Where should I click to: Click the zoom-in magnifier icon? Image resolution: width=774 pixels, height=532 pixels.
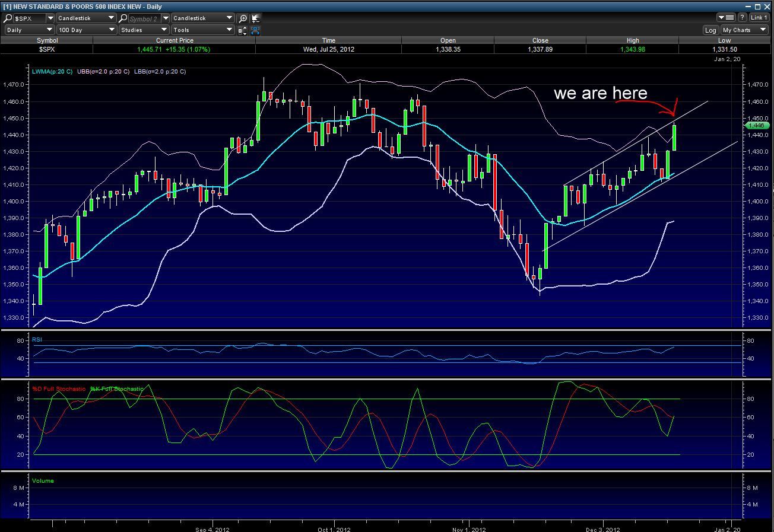tap(243, 18)
